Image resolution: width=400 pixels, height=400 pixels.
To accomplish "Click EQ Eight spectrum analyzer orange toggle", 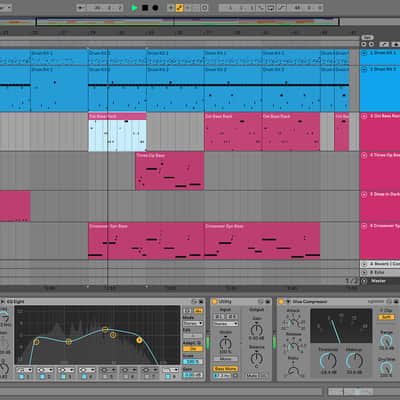I will tap(198, 311).
